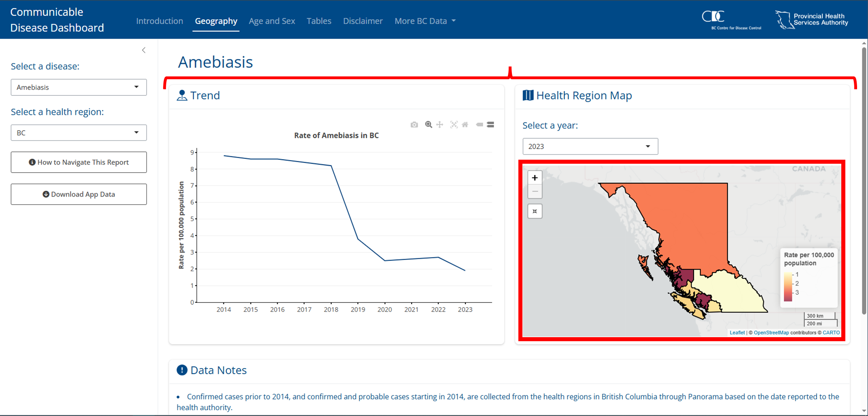868x416 pixels.
Task: Click the Autoscale plot icon
Action: [x=454, y=125]
